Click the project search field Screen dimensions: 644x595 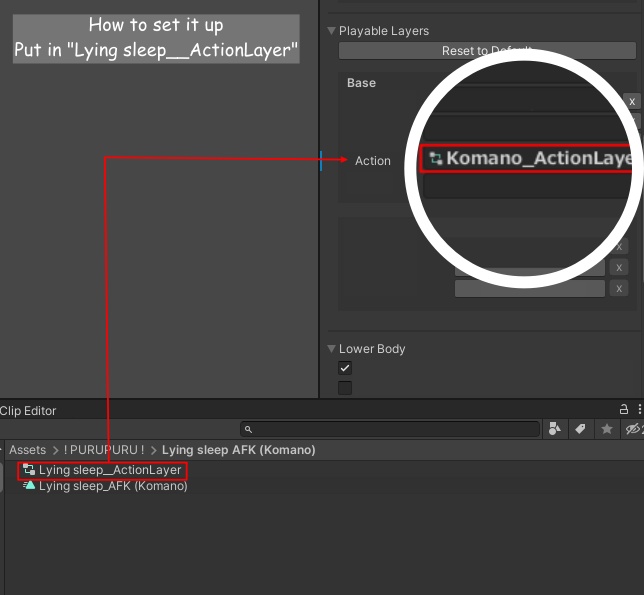[390, 429]
